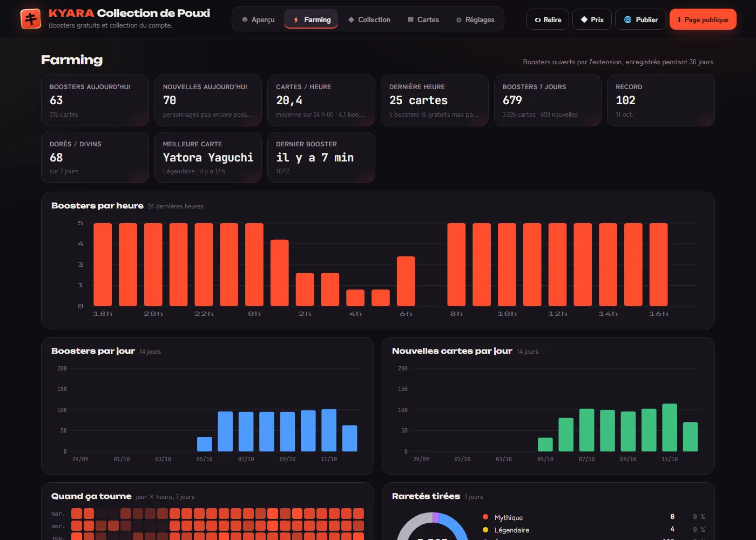
Task: Click the Farming page heading
Action: click(72, 60)
